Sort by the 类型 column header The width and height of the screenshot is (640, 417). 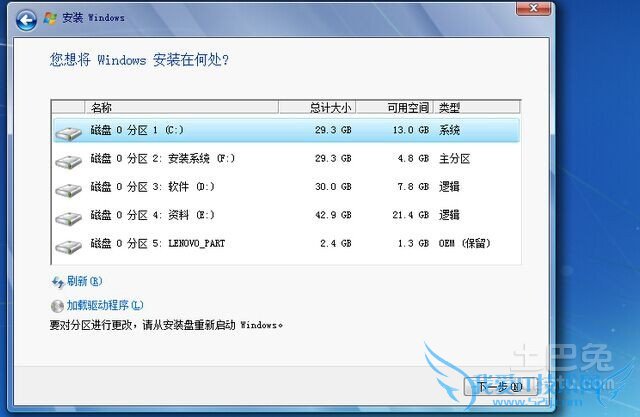point(477,108)
